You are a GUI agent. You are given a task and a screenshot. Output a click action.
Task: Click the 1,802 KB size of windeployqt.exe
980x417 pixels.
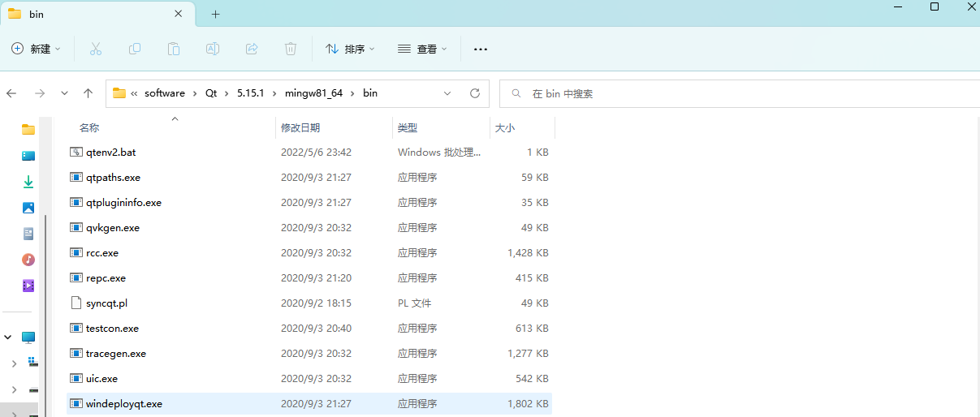(528, 403)
